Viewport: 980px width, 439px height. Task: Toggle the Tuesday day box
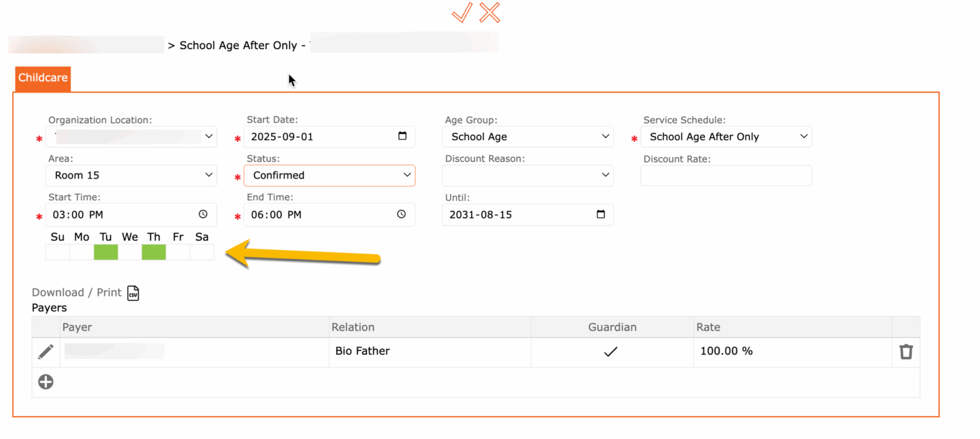[106, 252]
